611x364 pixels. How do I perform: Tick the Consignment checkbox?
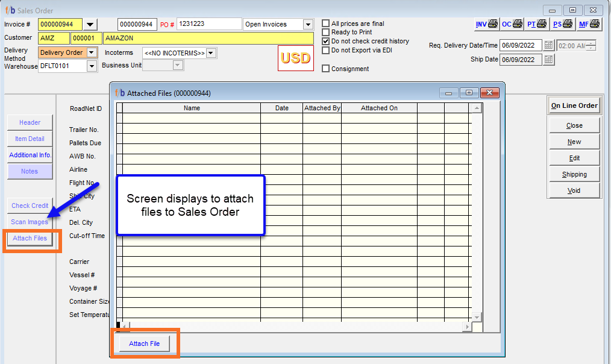tap(326, 69)
